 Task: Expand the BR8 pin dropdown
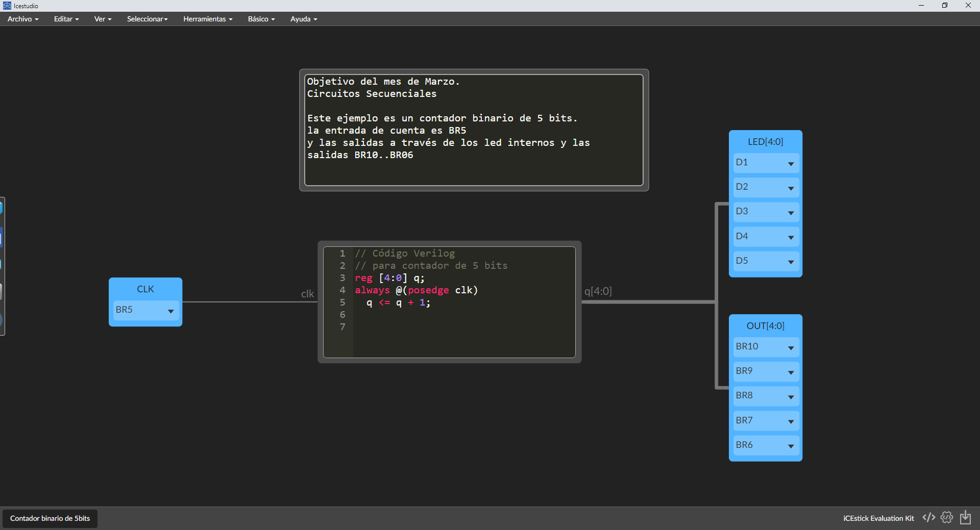click(x=766, y=396)
